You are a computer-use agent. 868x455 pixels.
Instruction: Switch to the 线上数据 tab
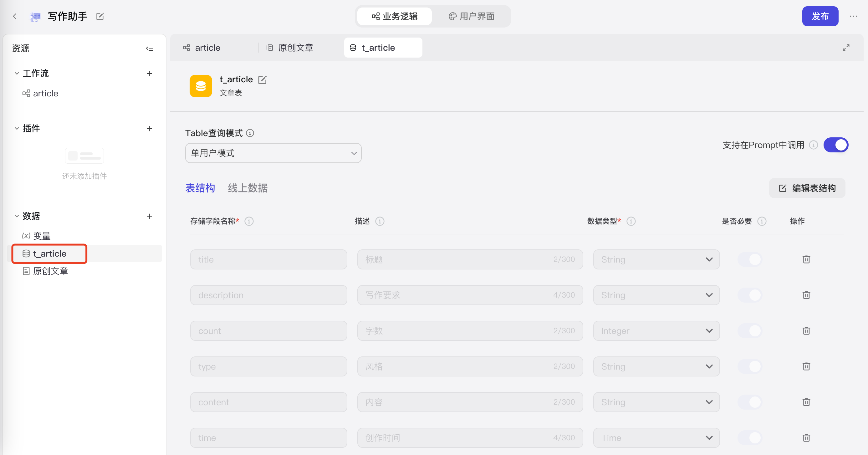[248, 188]
